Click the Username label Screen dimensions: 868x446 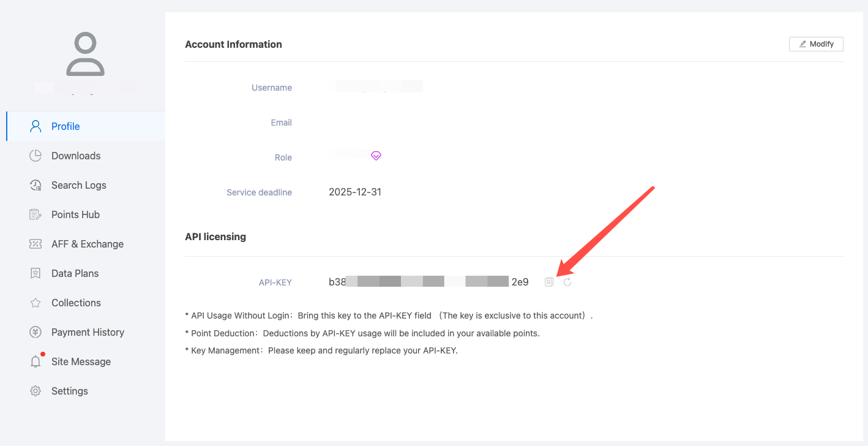tap(272, 88)
